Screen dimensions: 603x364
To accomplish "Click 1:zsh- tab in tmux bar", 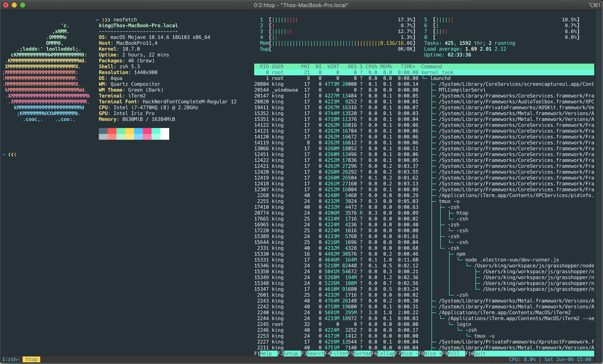I will 12,358.
